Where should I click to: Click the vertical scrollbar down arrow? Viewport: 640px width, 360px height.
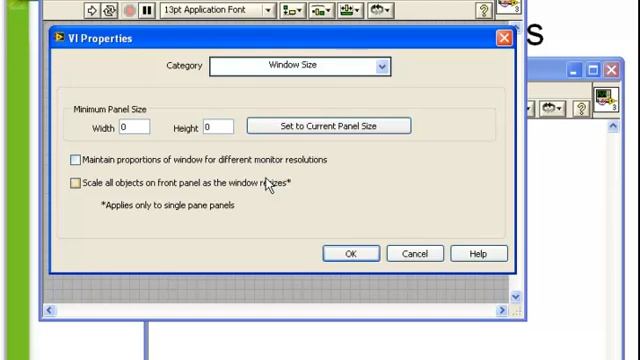516,296
